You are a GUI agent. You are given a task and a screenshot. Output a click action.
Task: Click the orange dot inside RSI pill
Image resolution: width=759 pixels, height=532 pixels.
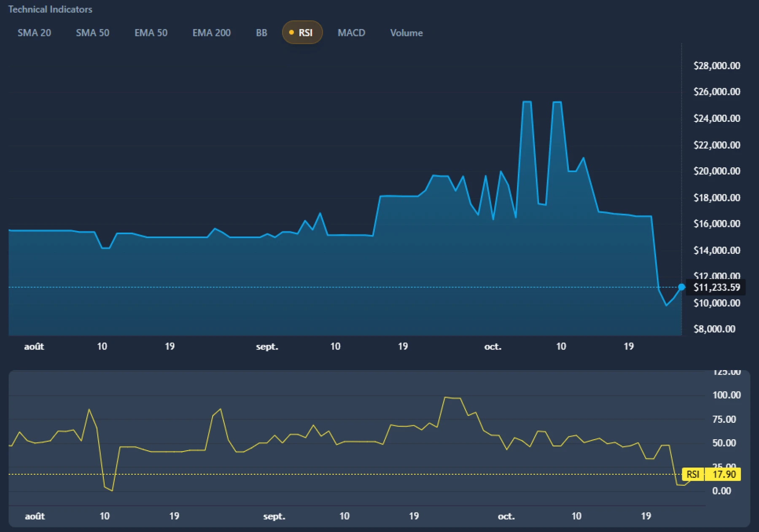[291, 32]
